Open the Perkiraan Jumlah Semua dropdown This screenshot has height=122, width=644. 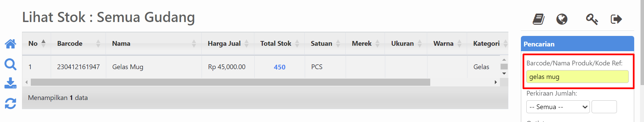558,107
